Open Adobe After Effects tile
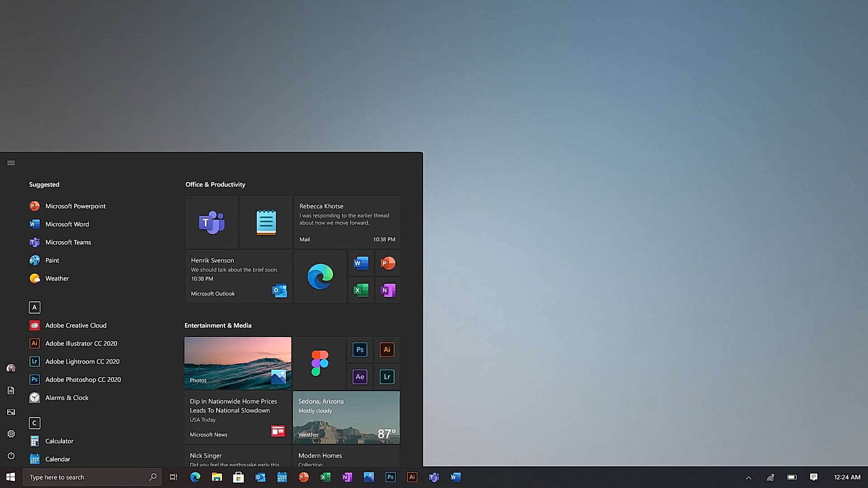This screenshot has height=488, width=868. [x=360, y=376]
